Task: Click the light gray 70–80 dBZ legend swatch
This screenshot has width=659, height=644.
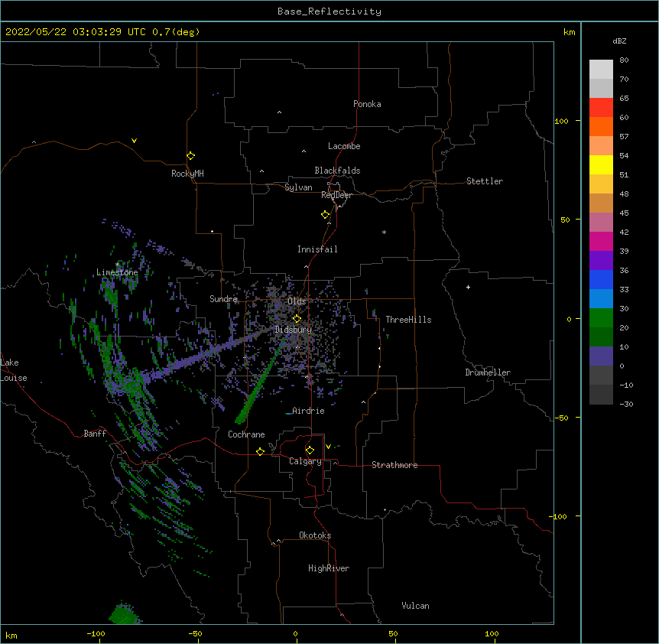Action: point(601,69)
